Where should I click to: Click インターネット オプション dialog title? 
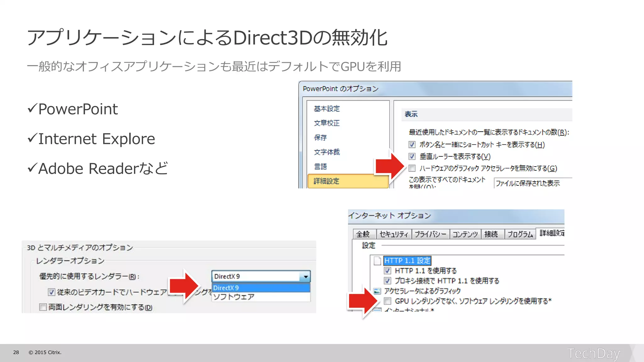click(x=390, y=216)
